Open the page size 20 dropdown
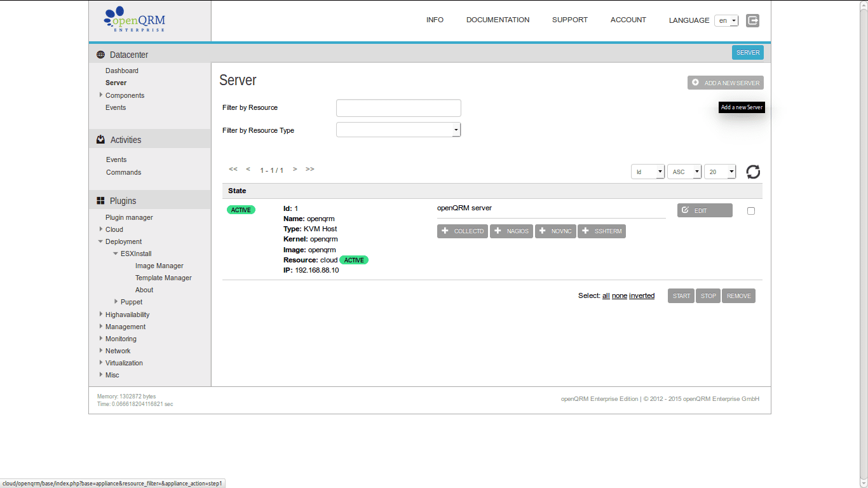Viewport: 868px width, 488px height. pos(720,172)
